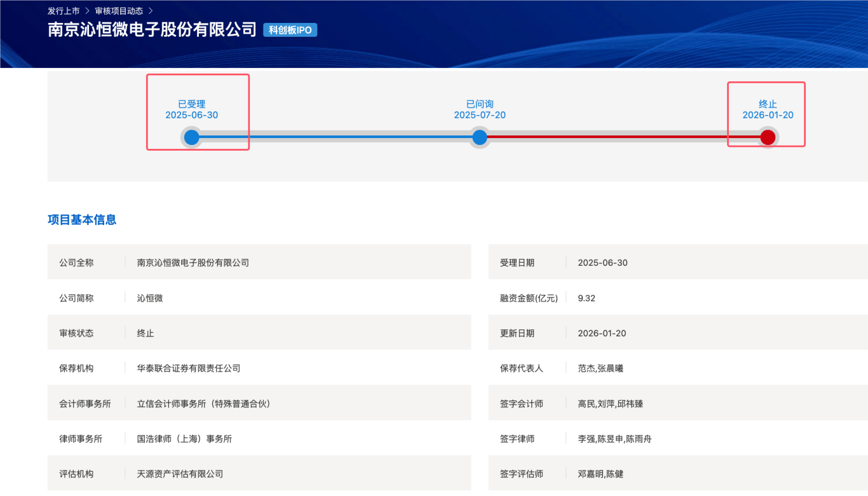Click the red progress segment of timeline
This screenshot has width=868, height=496.
(x=623, y=137)
